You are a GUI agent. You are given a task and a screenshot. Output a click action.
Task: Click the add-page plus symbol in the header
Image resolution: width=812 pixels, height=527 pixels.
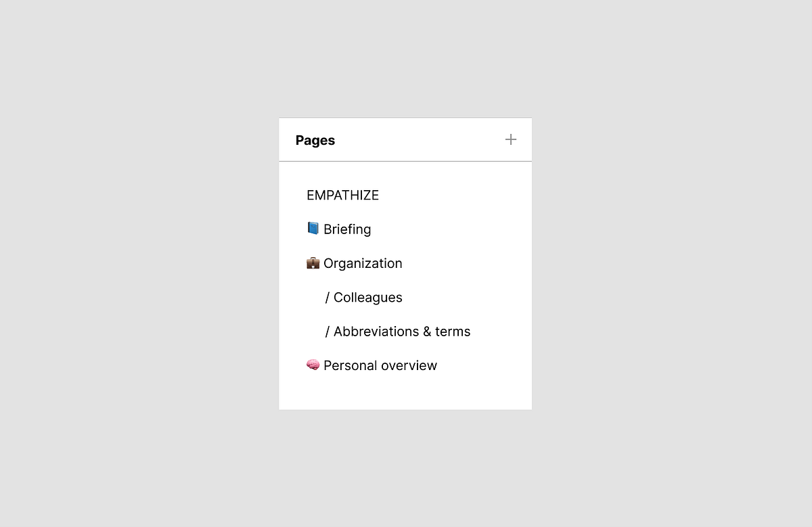pyautogui.click(x=511, y=139)
